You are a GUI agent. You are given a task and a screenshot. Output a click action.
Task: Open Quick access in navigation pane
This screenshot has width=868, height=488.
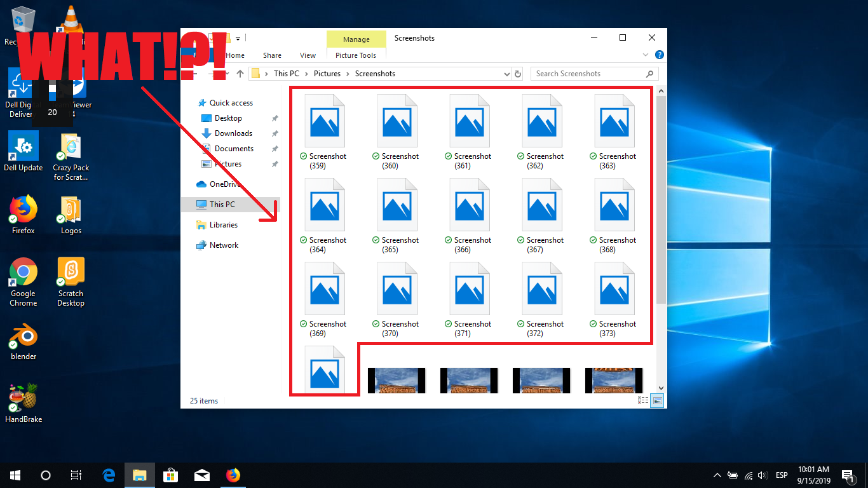[231, 103]
